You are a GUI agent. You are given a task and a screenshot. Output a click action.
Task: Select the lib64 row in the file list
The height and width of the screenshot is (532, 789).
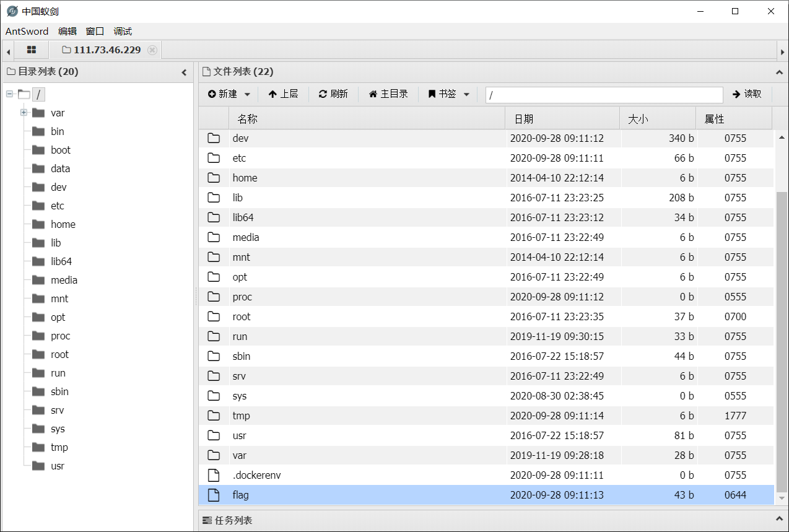coord(486,217)
